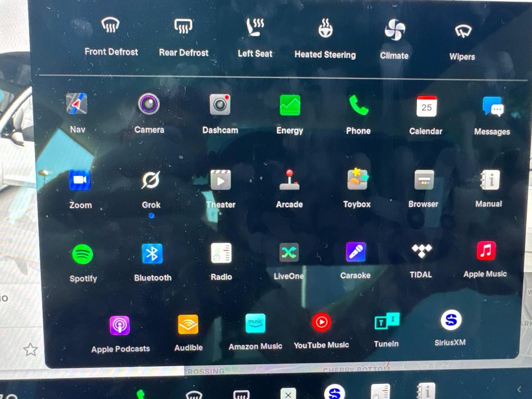532x399 pixels.
Task: Click the star icon on the map
Action: [31, 349]
